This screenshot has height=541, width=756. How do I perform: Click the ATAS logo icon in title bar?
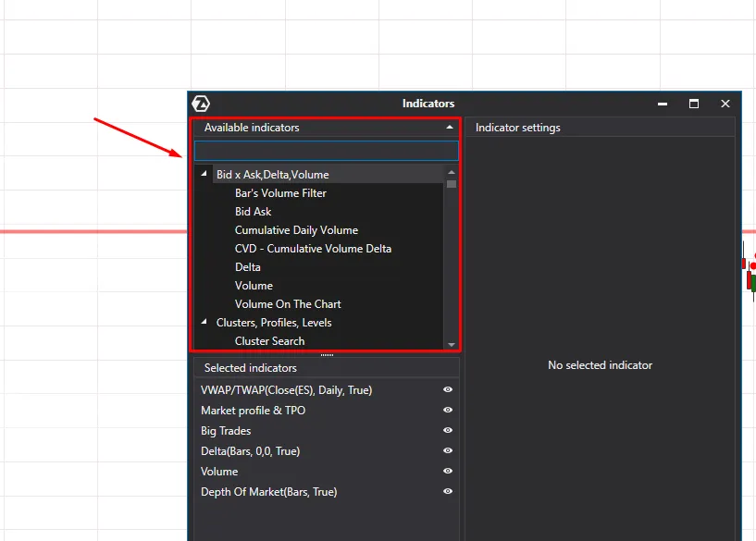[200, 104]
